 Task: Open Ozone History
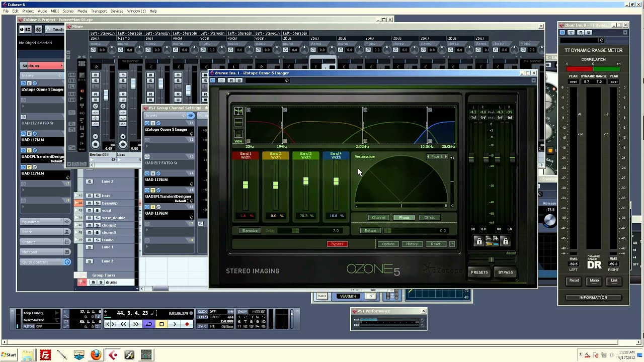[x=412, y=244]
